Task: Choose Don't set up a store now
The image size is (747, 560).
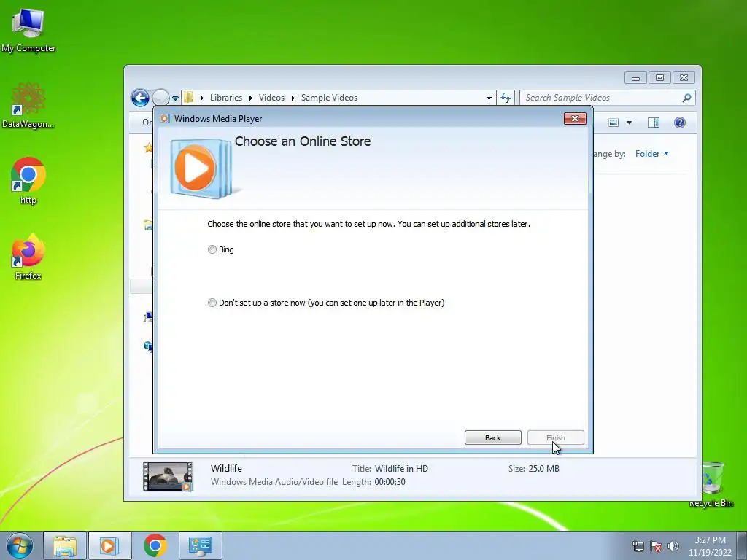Action: tap(212, 303)
